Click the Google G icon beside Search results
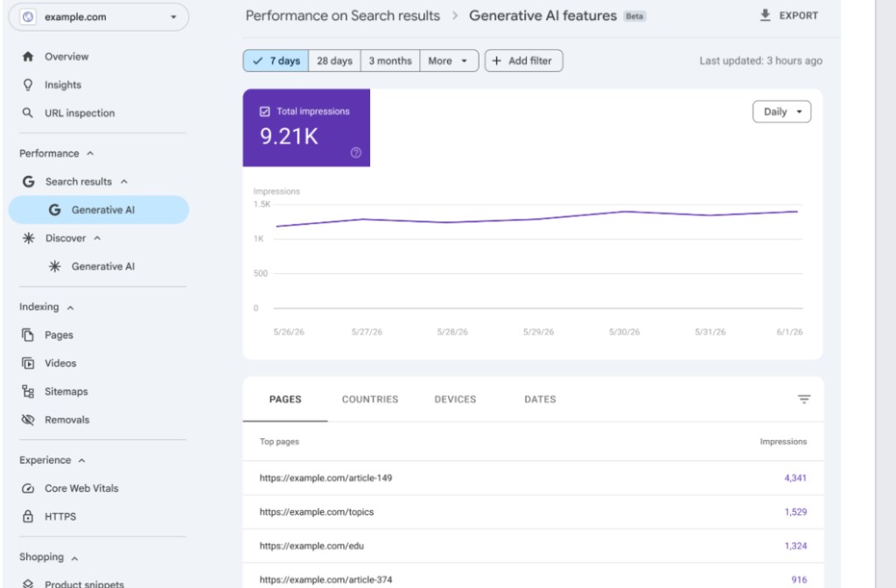The image size is (896, 588). point(28,182)
